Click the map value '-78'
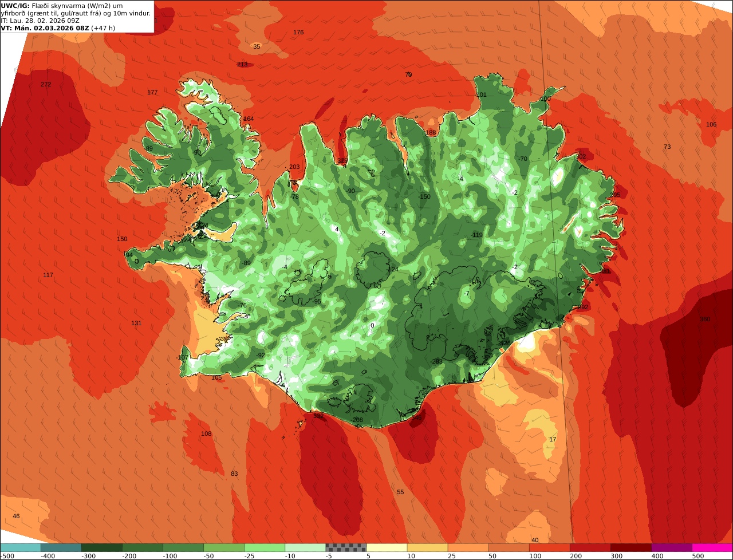This screenshot has height=560, width=733. pyautogui.click(x=294, y=197)
